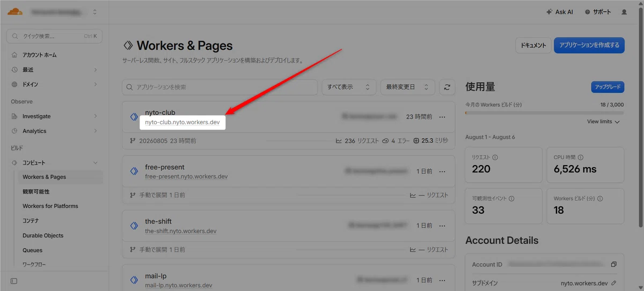The image size is (644, 291).
Task: Open the user profile icon menu
Action: [x=624, y=12]
